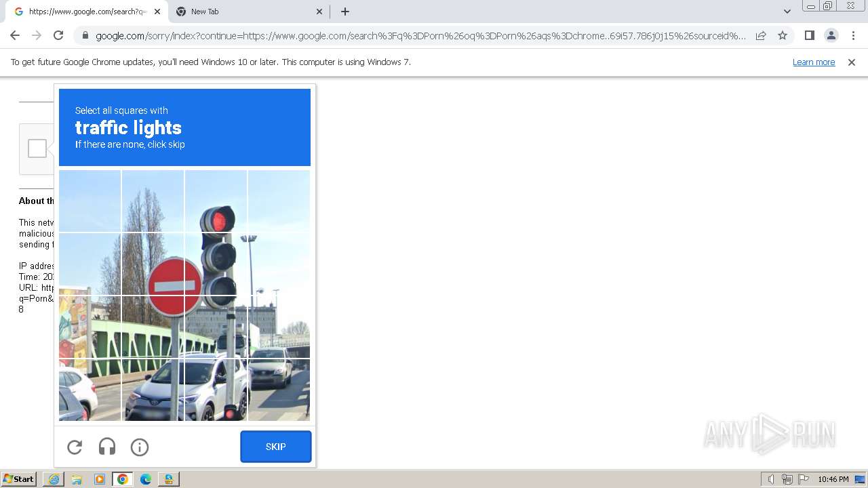
Task: Select tile showing the no-entry sign
Action: click(x=153, y=264)
